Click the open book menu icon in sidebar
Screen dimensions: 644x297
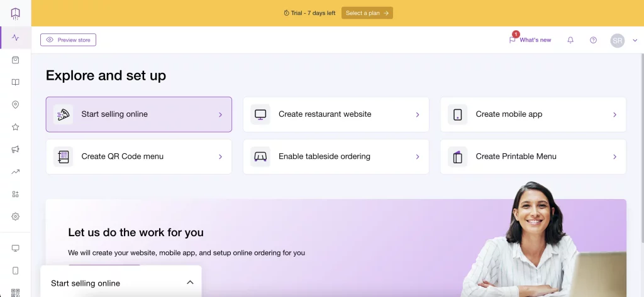pyautogui.click(x=15, y=82)
